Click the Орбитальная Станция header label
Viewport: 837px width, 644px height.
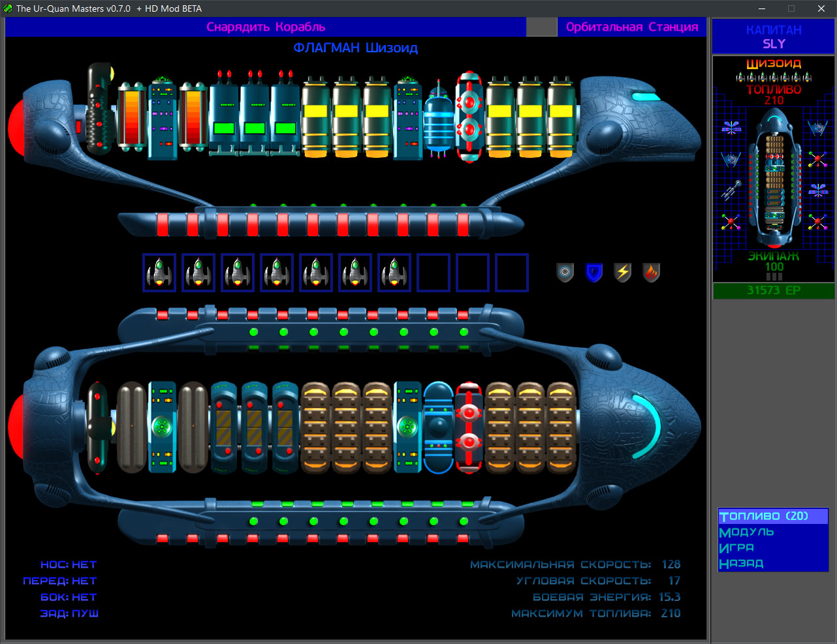632,27
